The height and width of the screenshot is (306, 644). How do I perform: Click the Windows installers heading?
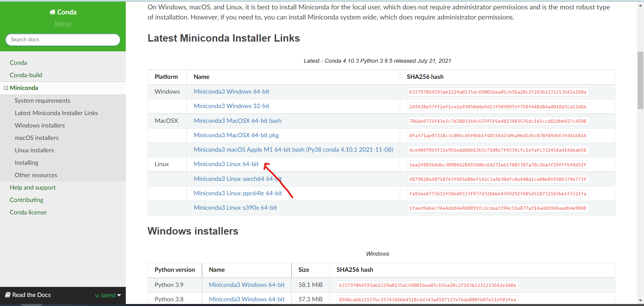coord(193,231)
